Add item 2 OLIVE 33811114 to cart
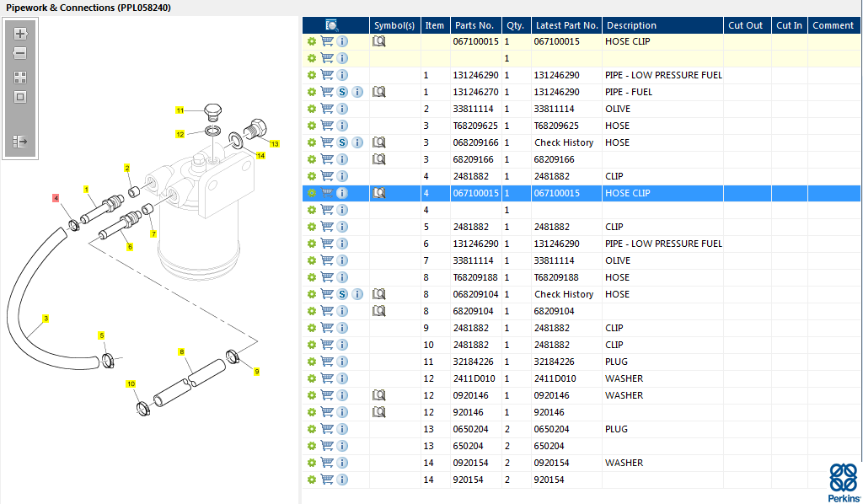 click(327, 109)
